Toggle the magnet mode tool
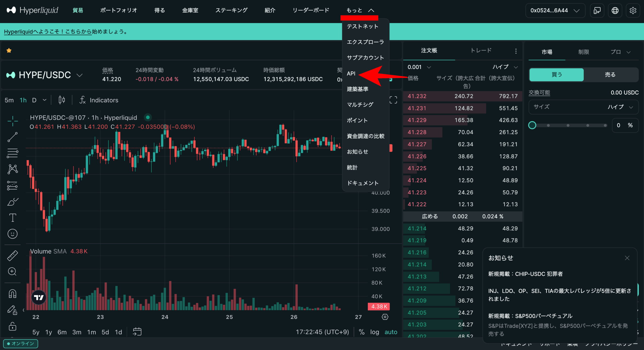Screen dimensions: 644x350 click(12, 293)
